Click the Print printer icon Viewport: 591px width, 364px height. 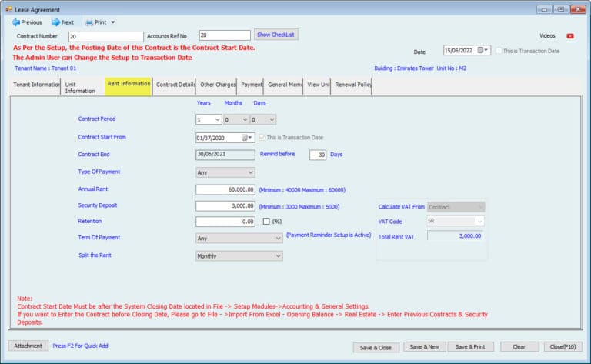coord(89,22)
